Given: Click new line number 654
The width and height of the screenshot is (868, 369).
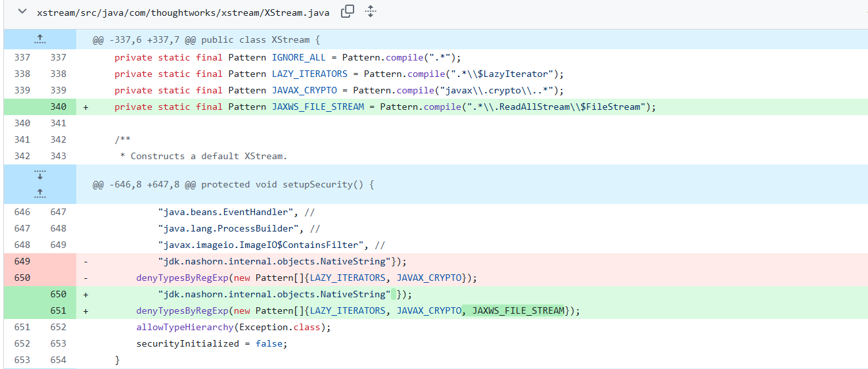Looking at the screenshot, I should point(58,360).
